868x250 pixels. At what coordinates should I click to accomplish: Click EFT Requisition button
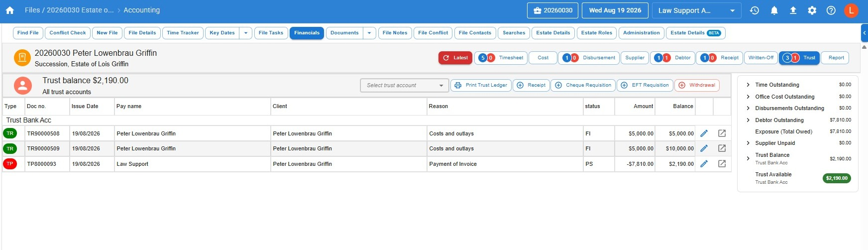pyautogui.click(x=645, y=85)
